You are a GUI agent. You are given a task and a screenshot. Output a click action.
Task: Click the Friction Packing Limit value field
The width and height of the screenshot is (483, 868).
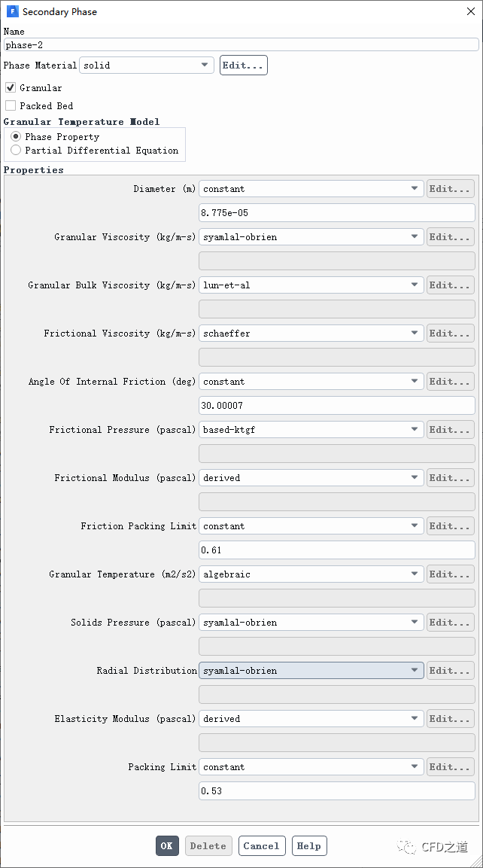336,550
